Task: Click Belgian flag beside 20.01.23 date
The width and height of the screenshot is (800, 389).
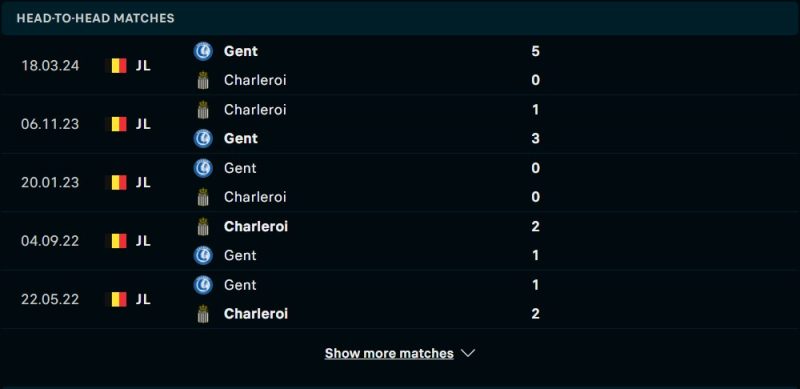Action: tap(117, 182)
